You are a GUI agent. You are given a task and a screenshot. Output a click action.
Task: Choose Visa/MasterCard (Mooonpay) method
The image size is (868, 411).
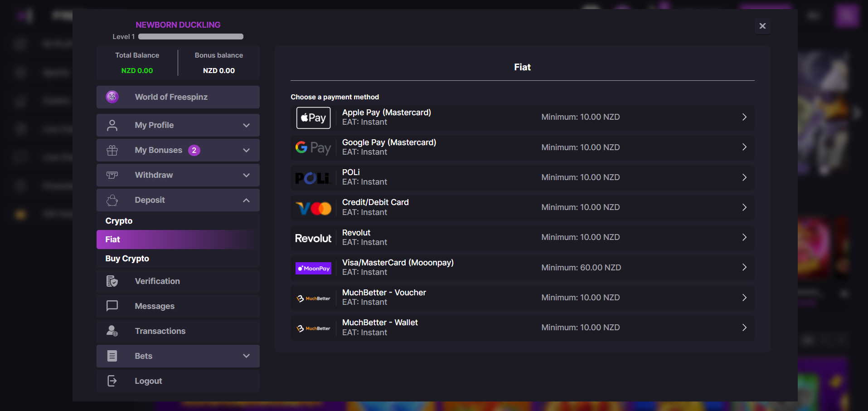tap(523, 268)
